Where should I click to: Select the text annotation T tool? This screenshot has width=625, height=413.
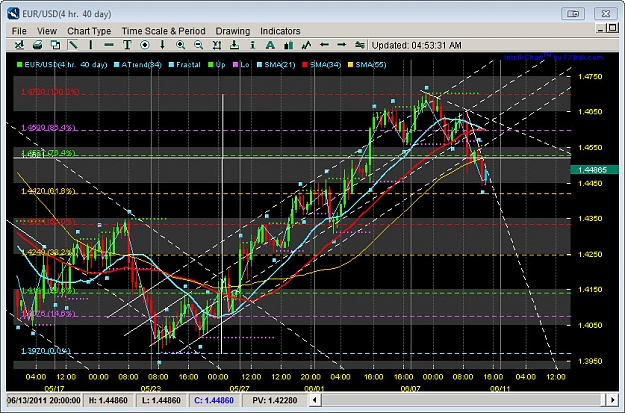point(127,45)
